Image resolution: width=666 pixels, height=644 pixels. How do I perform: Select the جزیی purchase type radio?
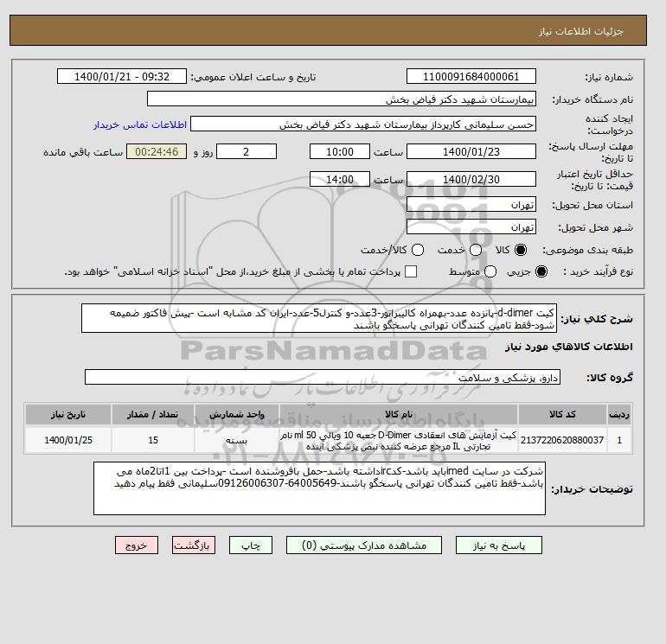(x=541, y=271)
